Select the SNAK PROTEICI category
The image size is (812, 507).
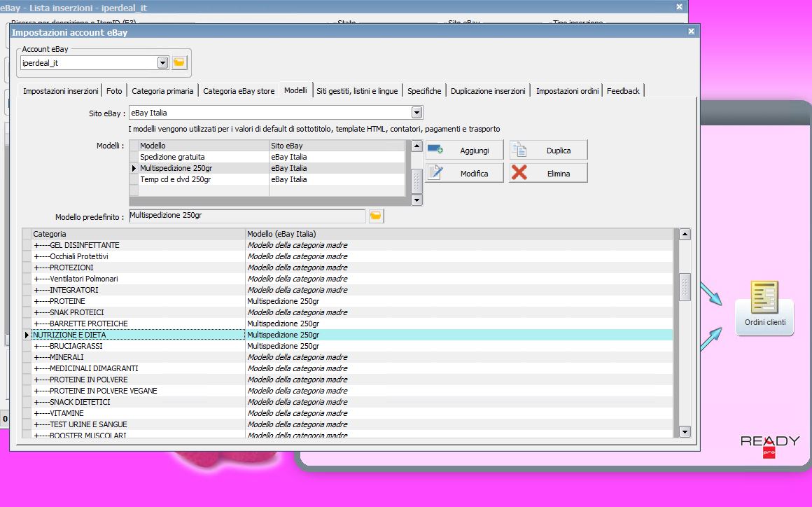tap(347, 312)
